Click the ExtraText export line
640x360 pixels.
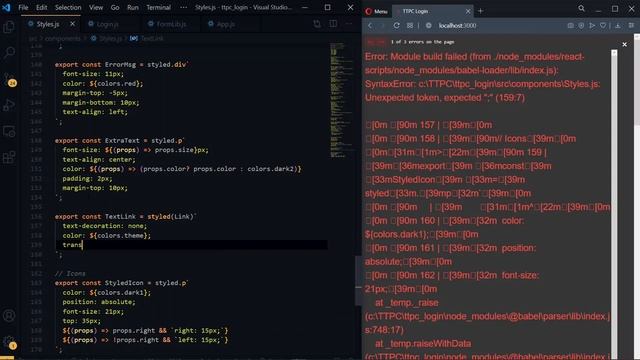coord(120,140)
